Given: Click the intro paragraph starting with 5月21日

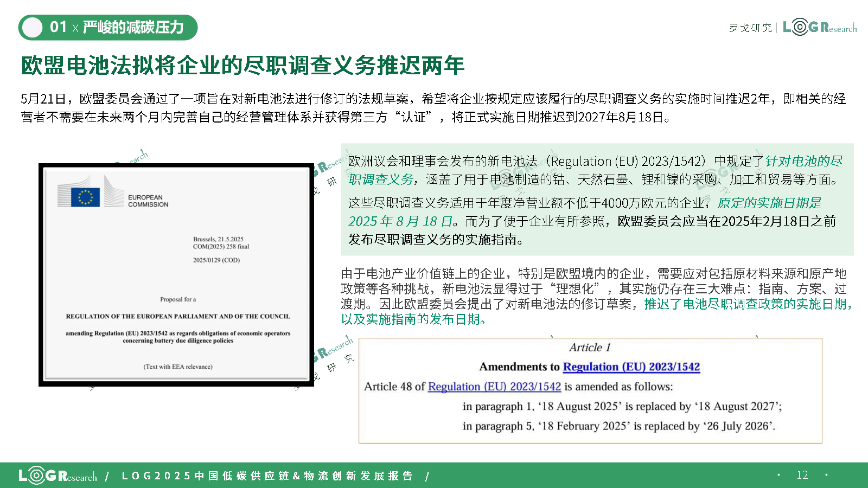Looking at the screenshot, I should tap(433, 108).
